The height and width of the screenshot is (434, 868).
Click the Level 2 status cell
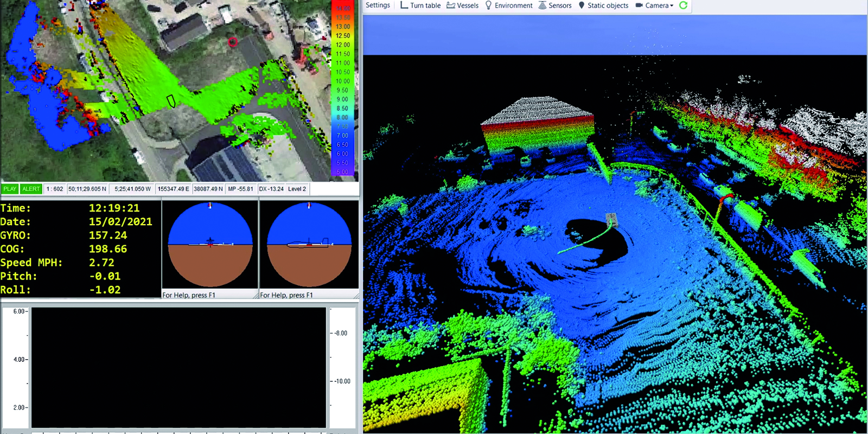297,189
